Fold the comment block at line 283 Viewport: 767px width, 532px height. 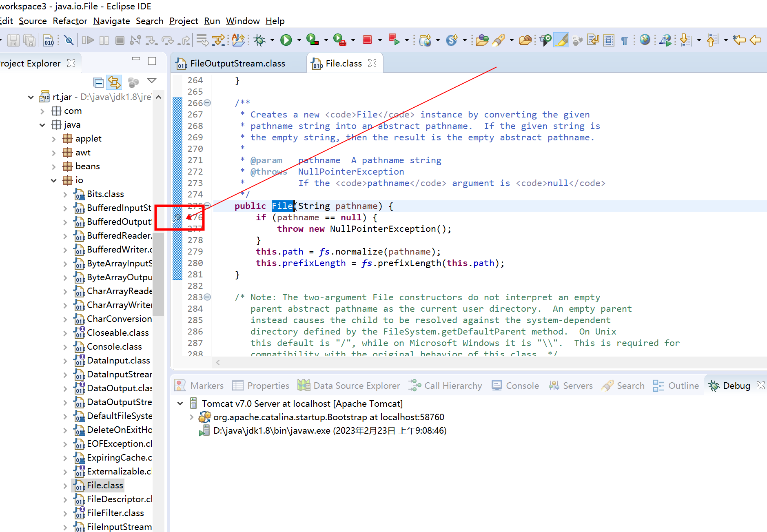coord(207,297)
